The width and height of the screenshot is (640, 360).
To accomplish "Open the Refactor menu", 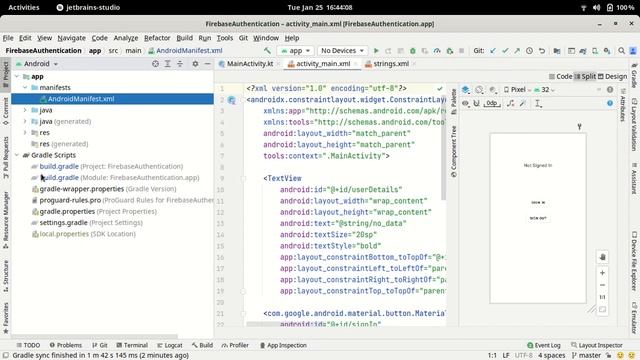I will pos(157,38).
